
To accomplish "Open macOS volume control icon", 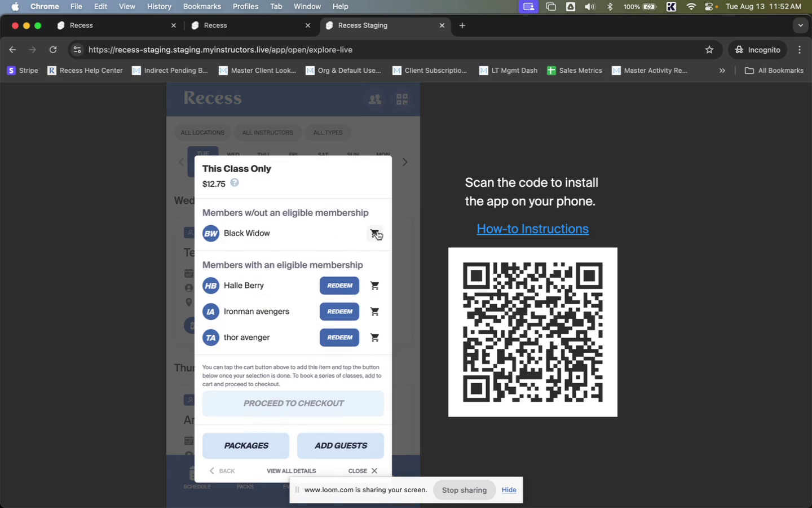I will tap(590, 7).
